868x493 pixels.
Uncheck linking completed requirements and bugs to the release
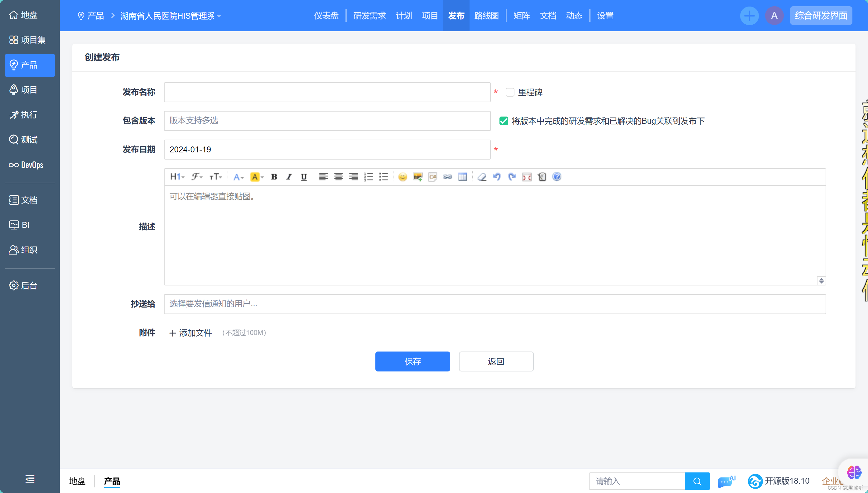point(504,121)
